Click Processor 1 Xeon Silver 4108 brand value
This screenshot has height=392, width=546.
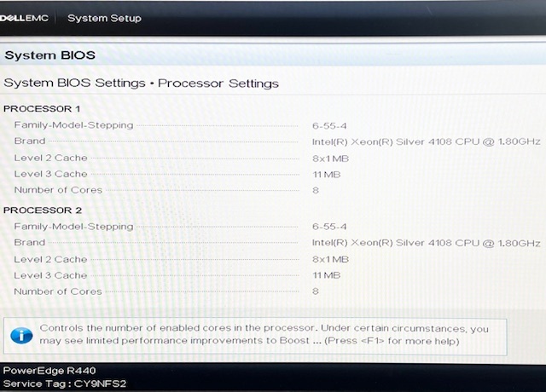[x=427, y=142]
